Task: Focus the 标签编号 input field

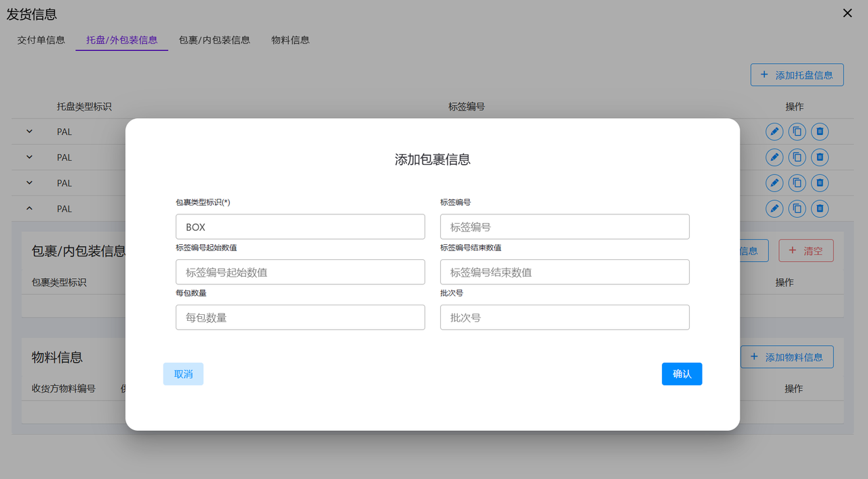Action: coord(564,227)
